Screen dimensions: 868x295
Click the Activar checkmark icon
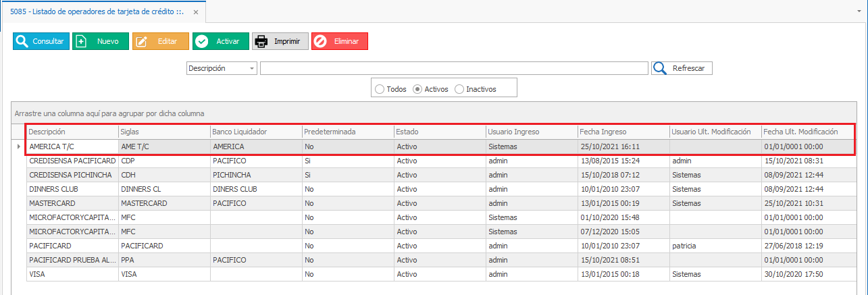201,41
